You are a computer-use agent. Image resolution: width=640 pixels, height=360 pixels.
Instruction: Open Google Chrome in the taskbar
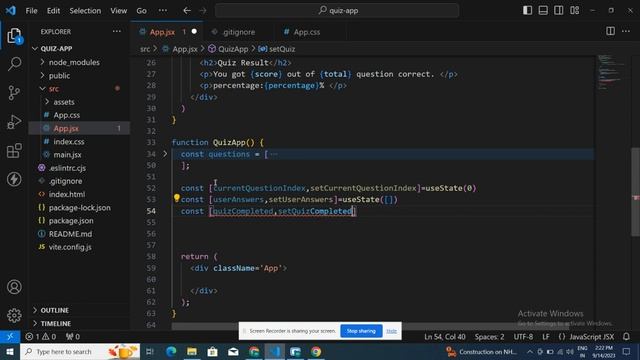coord(316,351)
